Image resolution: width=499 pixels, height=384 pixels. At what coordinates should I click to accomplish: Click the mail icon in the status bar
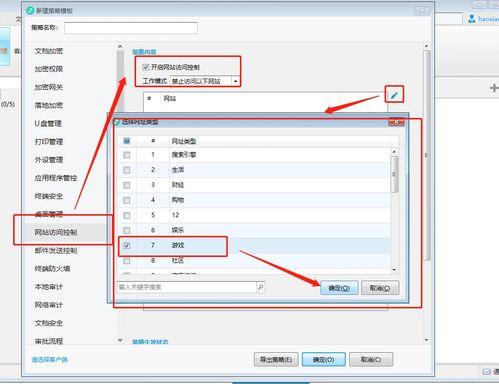487,371
